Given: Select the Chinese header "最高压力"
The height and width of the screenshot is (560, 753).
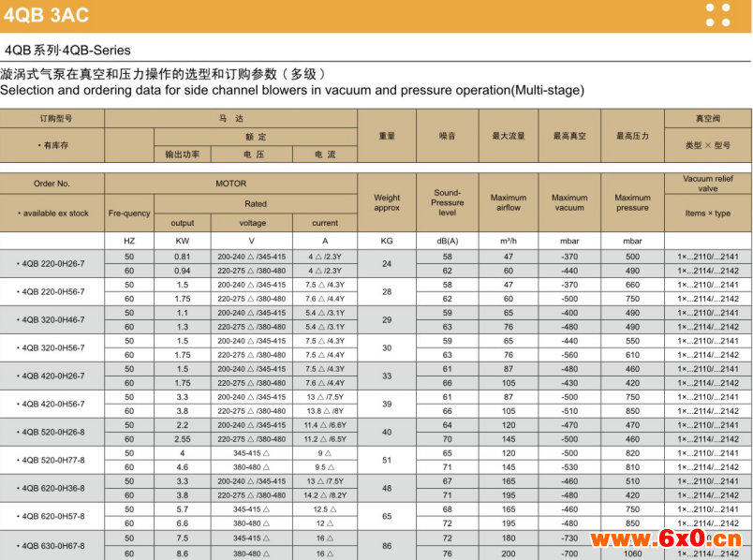Looking at the screenshot, I should click(632, 136).
